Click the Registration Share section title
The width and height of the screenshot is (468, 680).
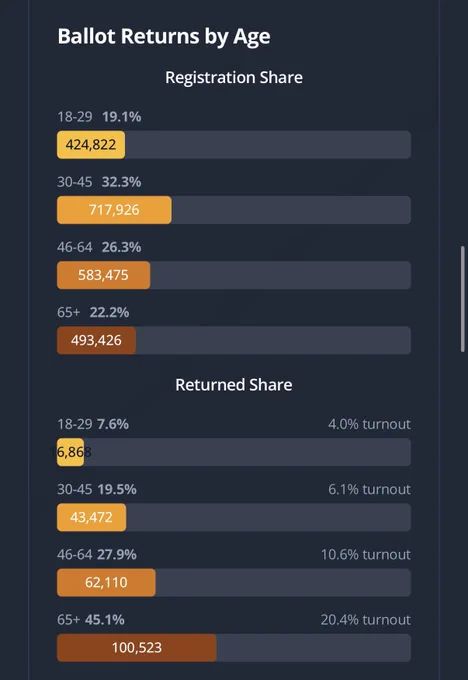pyautogui.click(x=234, y=78)
